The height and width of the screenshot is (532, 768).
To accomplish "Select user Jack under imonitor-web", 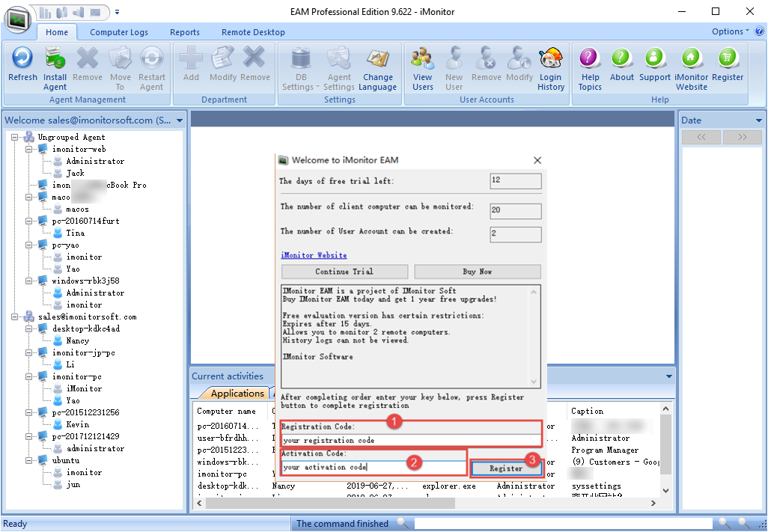I will point(76,174).
